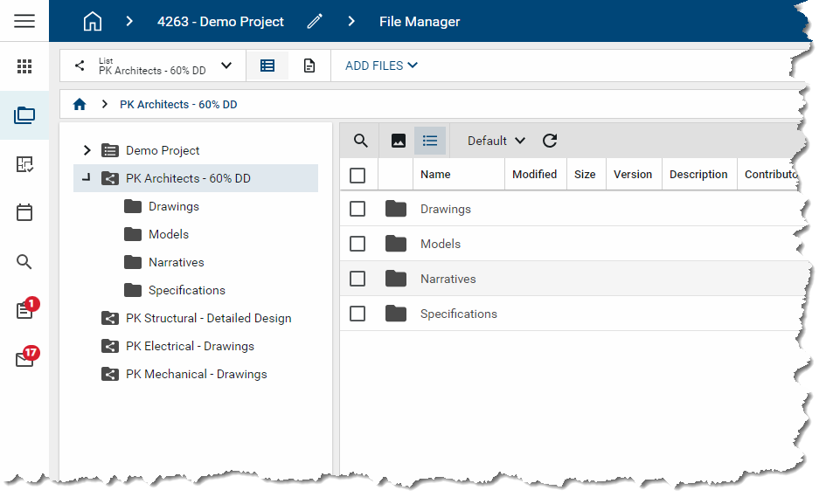
Task: Open the calendar from the sidebar
Action: coord(24,212)
